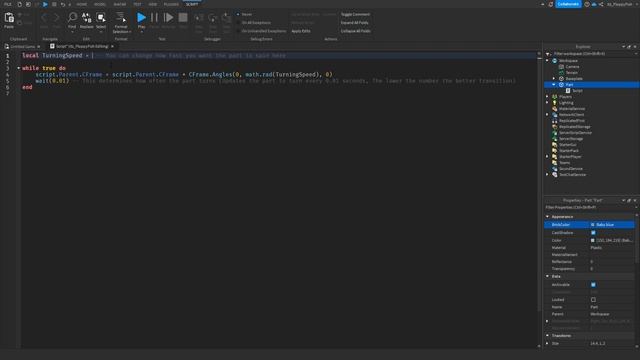This screenshot has height=360, width=640.
Task: Collapse the Data properties section
Action: (548, 276)
